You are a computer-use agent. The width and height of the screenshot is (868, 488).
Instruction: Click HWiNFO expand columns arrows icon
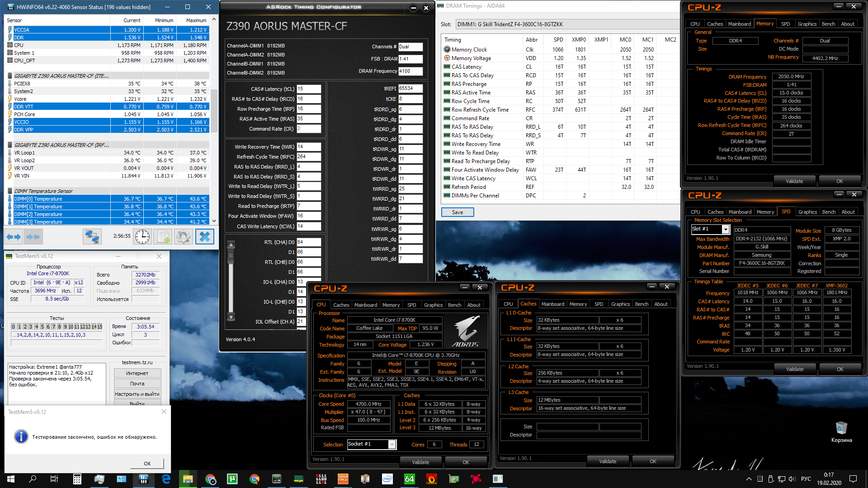(x=14, y=236)
